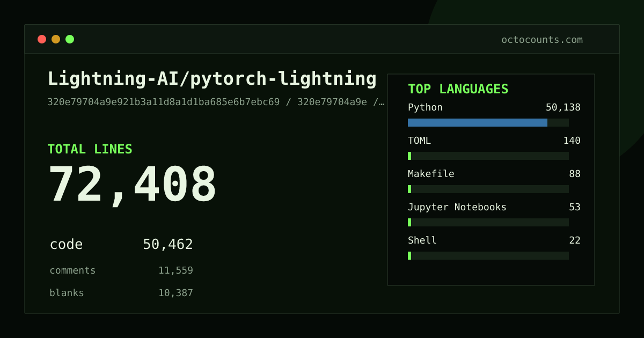Click the red close window dot
The width and height of the screenshot is (644, 338).
click(42, 39)
